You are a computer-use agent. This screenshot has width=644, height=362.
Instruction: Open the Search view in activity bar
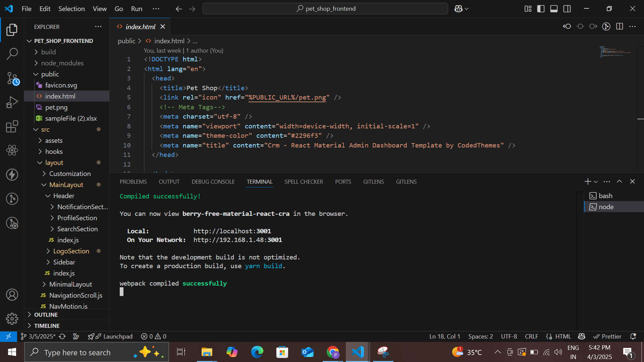(12, 54)
